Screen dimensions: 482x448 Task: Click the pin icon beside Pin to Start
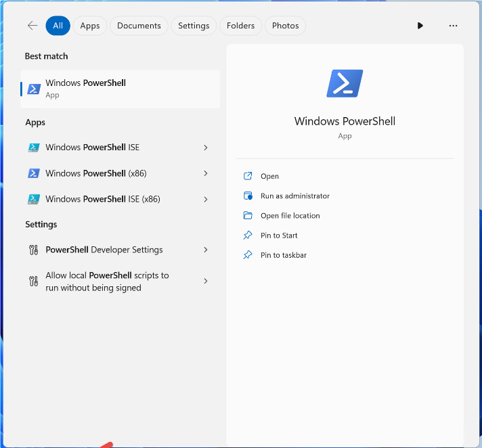(x=248, y=235)
